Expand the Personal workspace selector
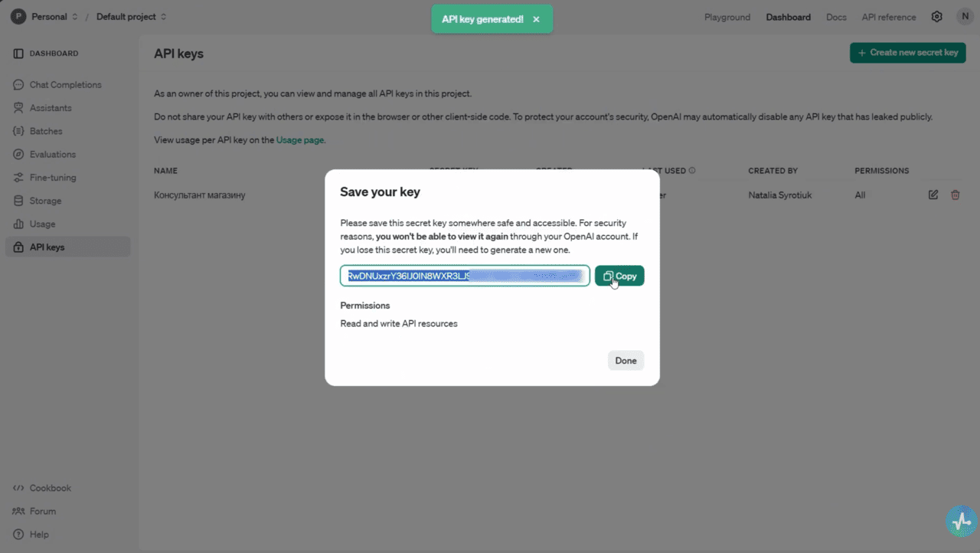This screenshot has width=980, height=553. (x=47, y=16)
